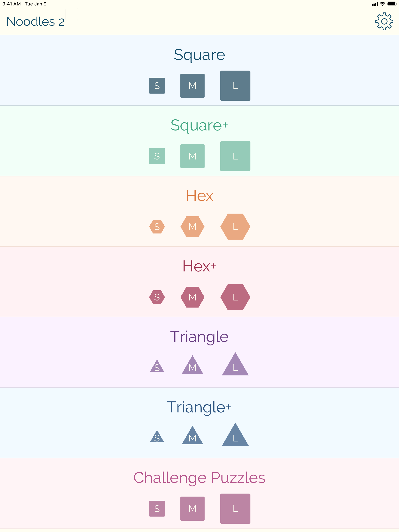Image resolution: width=399 pixels, height=532 pixels.
Task: Start a large Square puzzle
Action: pos(235,86)
